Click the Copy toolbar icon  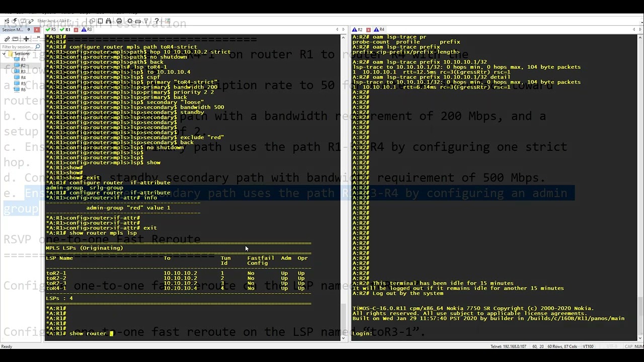(92, 21)
